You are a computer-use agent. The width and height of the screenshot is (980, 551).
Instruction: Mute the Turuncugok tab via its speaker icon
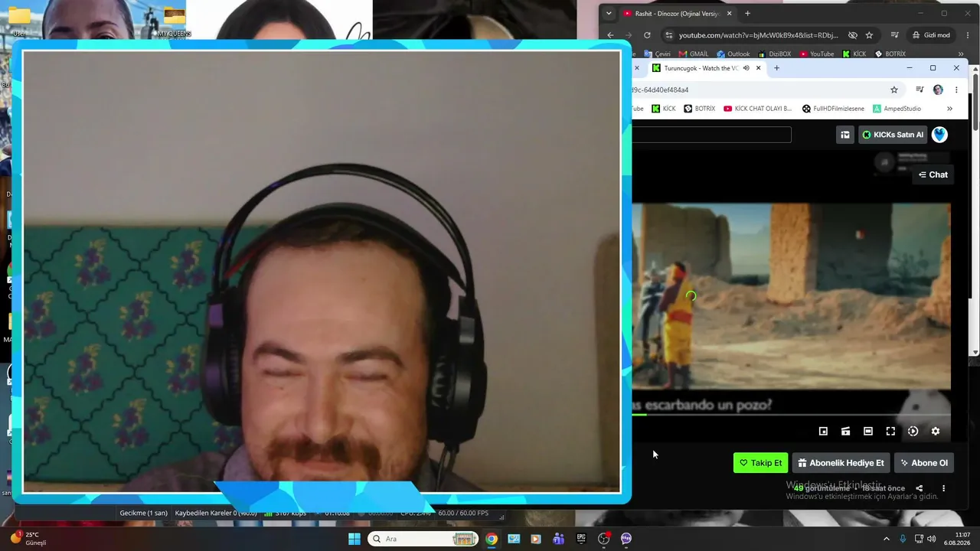click(x=746, y=68)
